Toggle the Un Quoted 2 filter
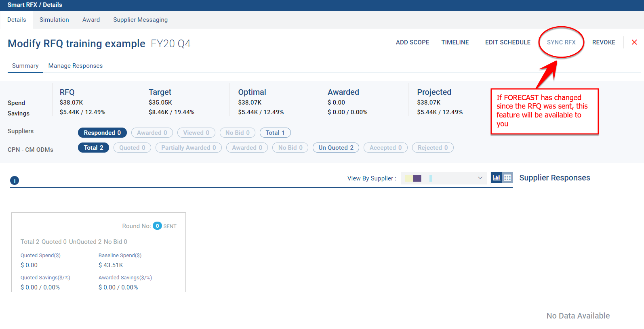 [x=336, y=148]
